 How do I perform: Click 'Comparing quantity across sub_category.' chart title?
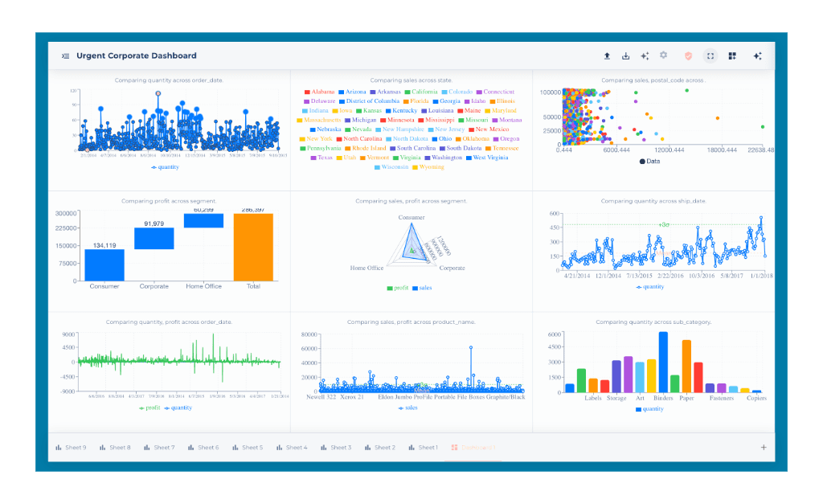(x=653, y=322)
